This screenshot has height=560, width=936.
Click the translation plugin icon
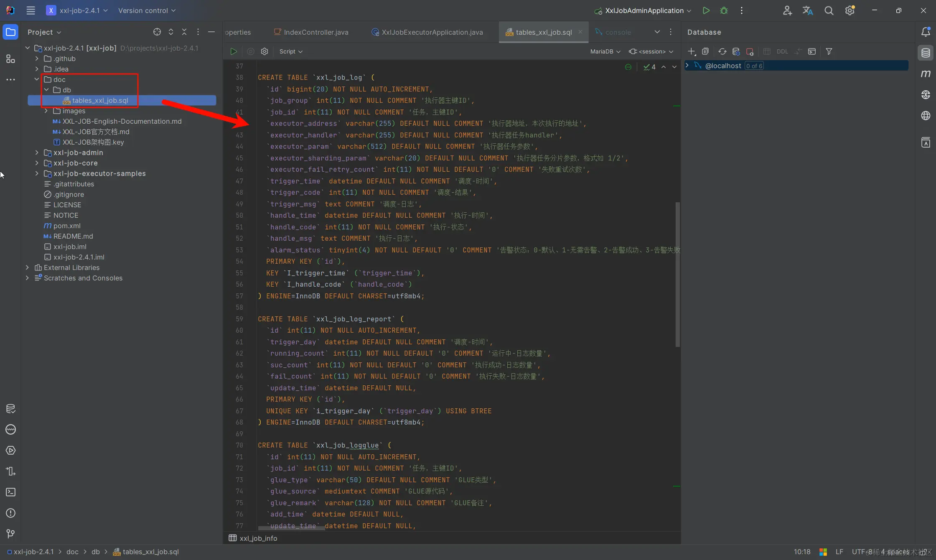tap(808, 10)
